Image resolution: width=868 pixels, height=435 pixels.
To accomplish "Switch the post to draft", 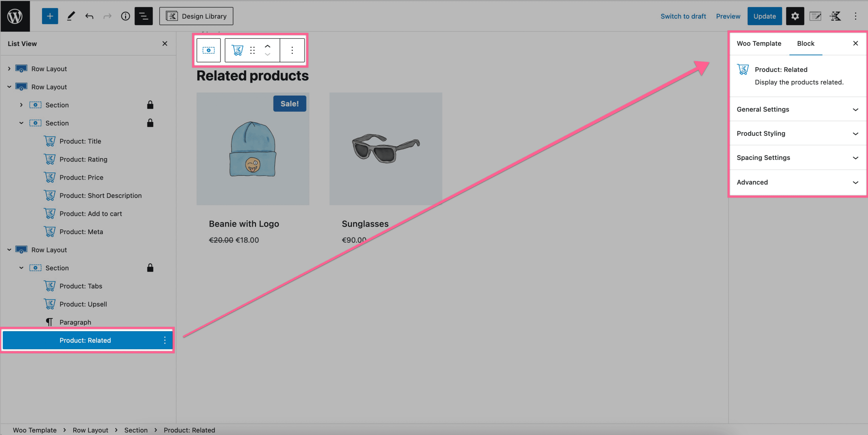I will [683, 16].
